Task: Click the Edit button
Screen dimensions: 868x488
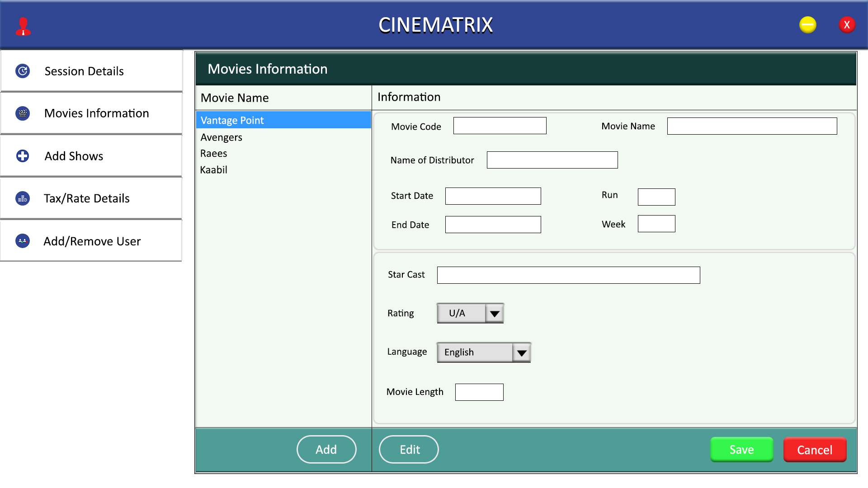Action: click(409, 450)
